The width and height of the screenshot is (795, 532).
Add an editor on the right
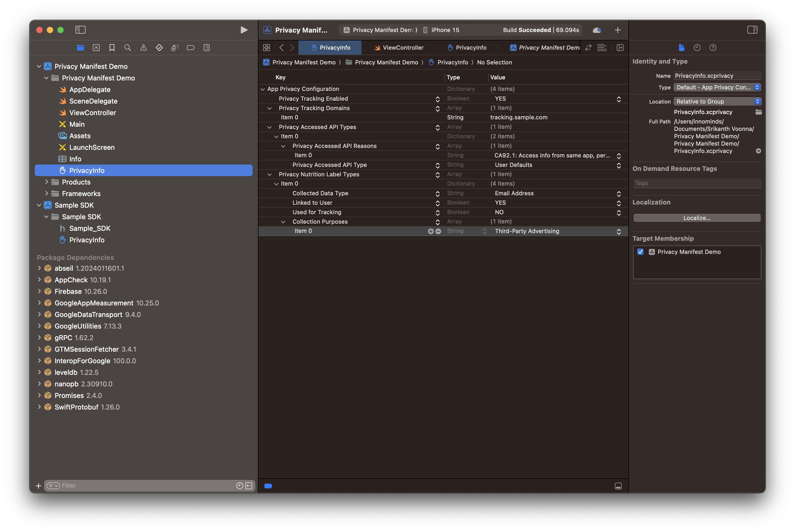coord(620,48)
